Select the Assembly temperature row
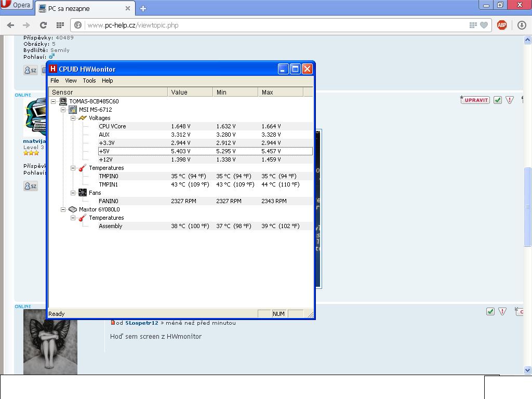The image size is (532, 399). point(205,226)
